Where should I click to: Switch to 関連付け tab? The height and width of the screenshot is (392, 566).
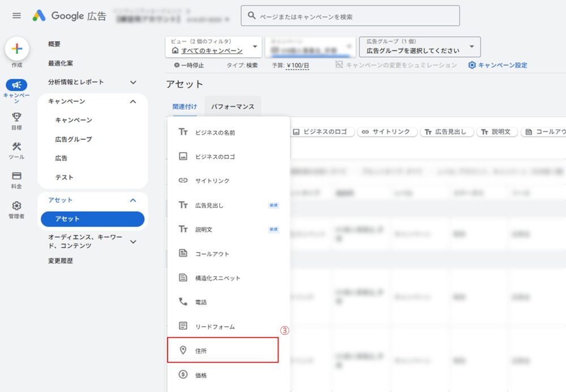(185, 107)
